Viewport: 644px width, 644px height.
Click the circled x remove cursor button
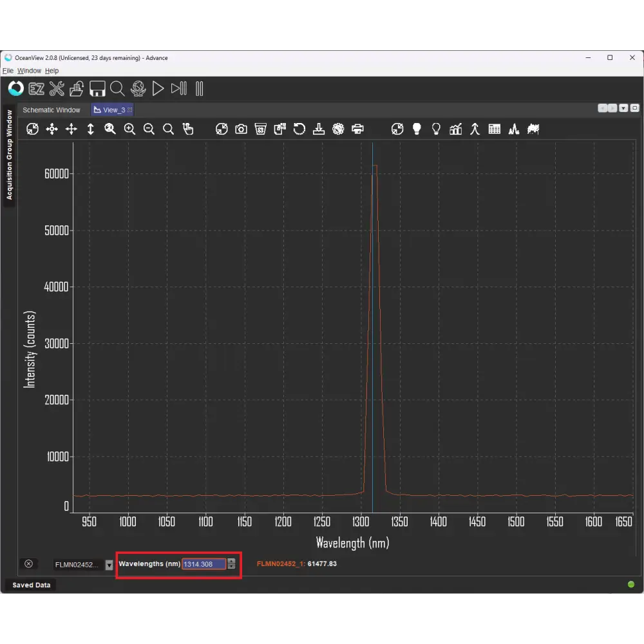(29, 564)
